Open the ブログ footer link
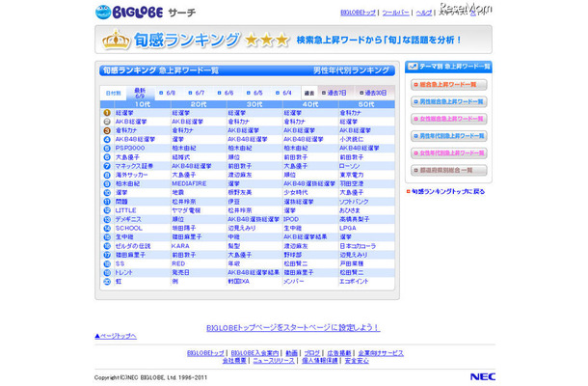 312,353
